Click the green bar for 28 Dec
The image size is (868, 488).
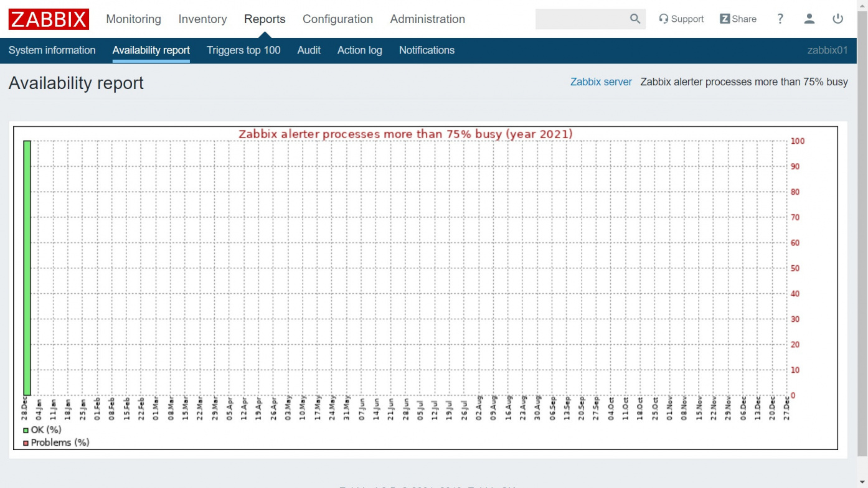click(27, 268)
